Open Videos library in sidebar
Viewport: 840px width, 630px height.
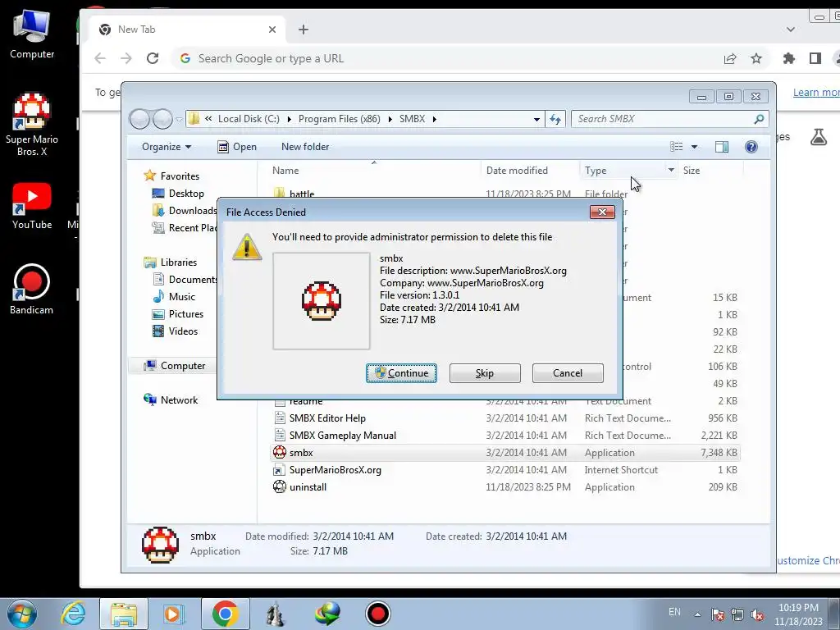(183, 331)
